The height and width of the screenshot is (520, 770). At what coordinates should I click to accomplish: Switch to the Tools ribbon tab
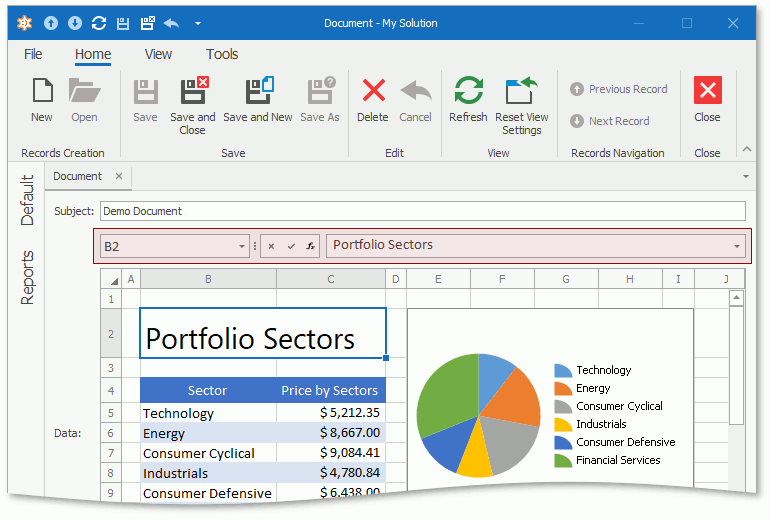[222, 54]
